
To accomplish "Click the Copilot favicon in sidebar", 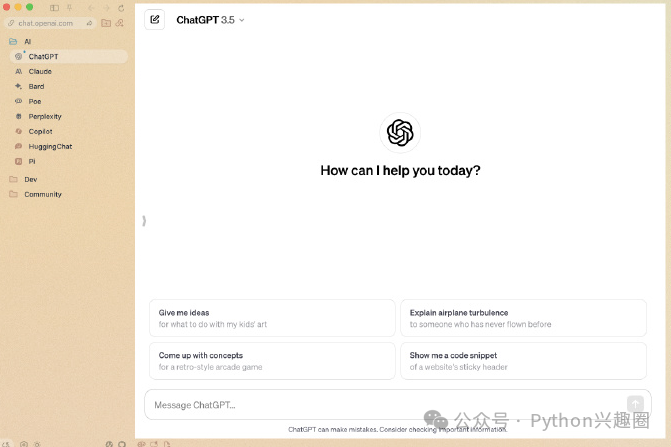I will (x=18, y=131).
